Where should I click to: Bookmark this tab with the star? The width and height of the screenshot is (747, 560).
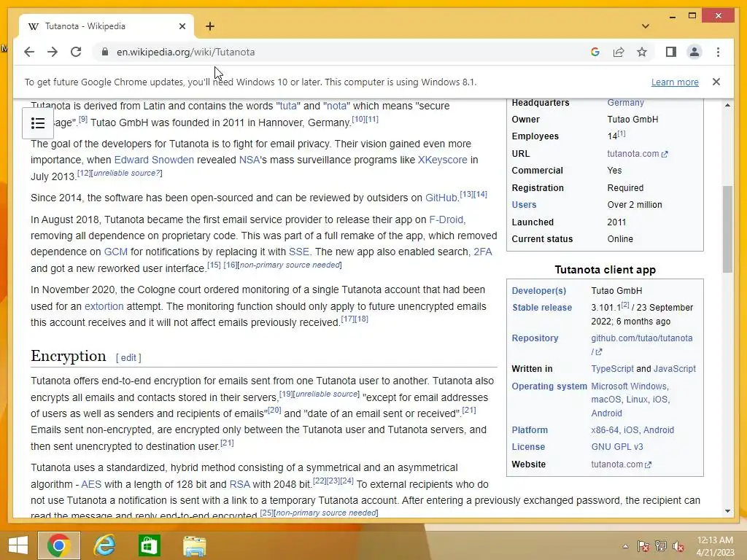642,52
